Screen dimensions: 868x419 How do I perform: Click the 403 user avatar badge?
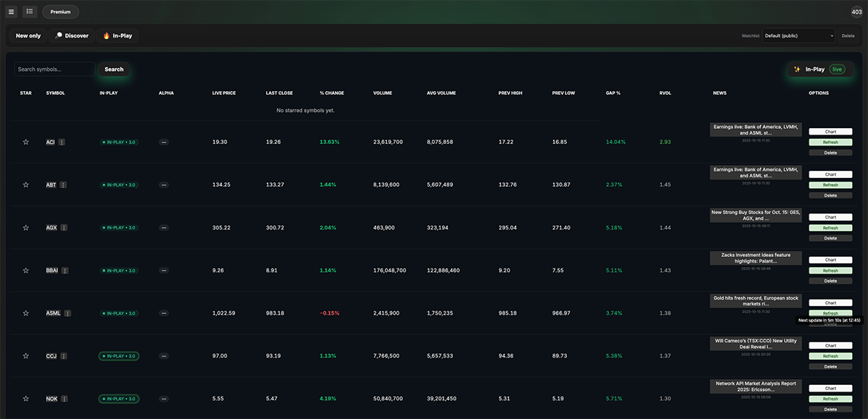coord(856,12)
